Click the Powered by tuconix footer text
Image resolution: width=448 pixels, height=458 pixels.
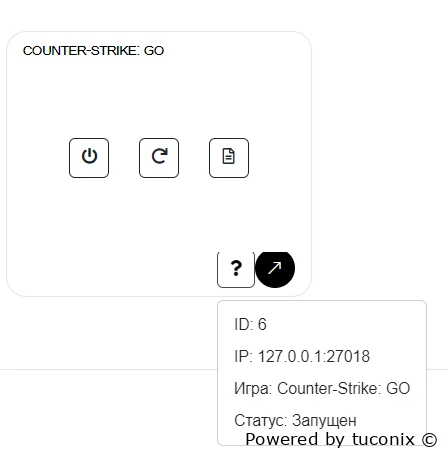(x=341, y=439)
